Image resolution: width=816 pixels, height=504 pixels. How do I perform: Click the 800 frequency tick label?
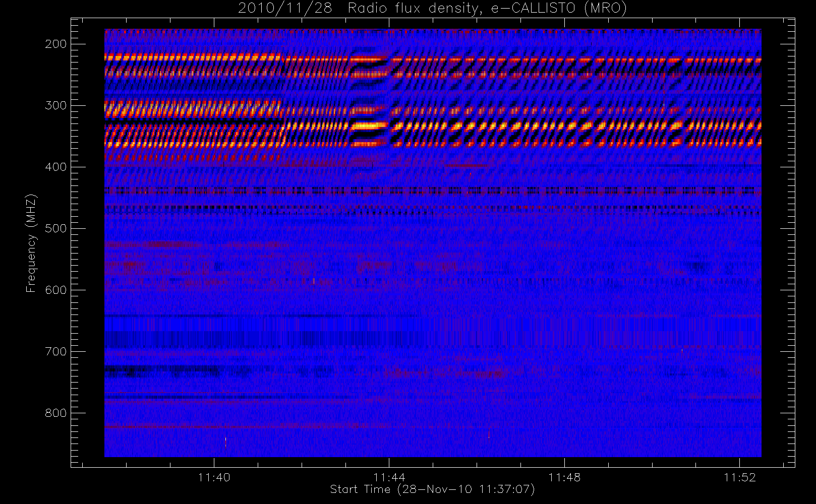pyautogui.click(x=55, y=413)
